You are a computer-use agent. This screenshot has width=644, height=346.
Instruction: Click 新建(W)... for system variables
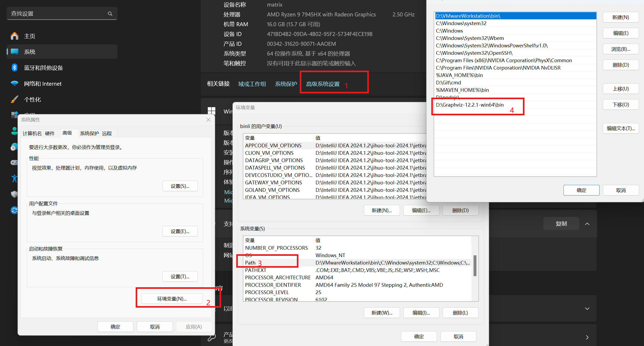[382, 313]
